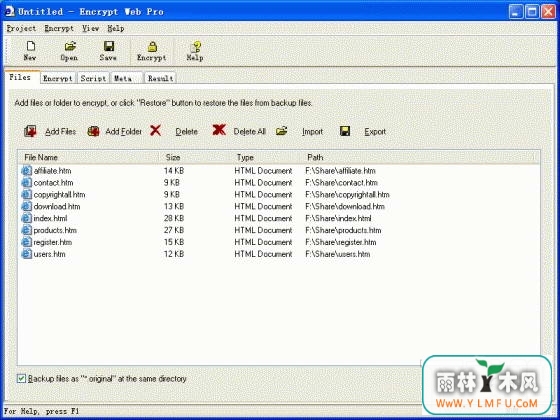Select the file name users.htm
Viewport: 560px width, 420px height.
click(50, 254)
